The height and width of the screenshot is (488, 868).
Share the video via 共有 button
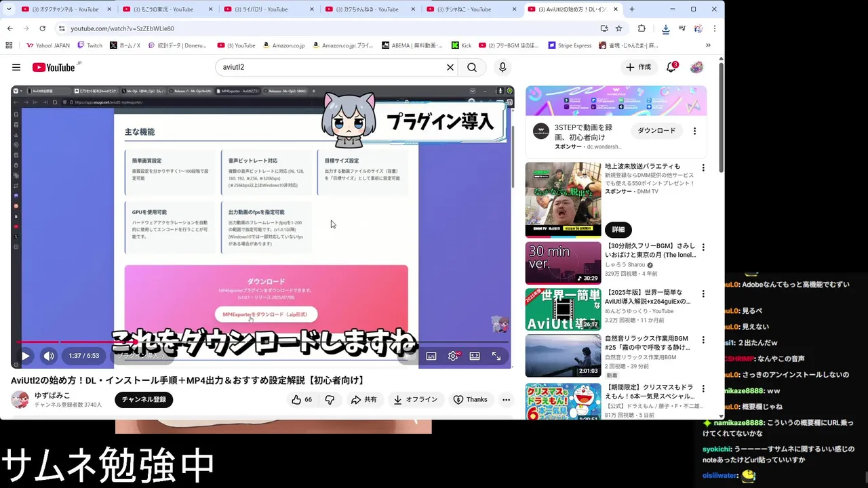click(x=364, y=400)
